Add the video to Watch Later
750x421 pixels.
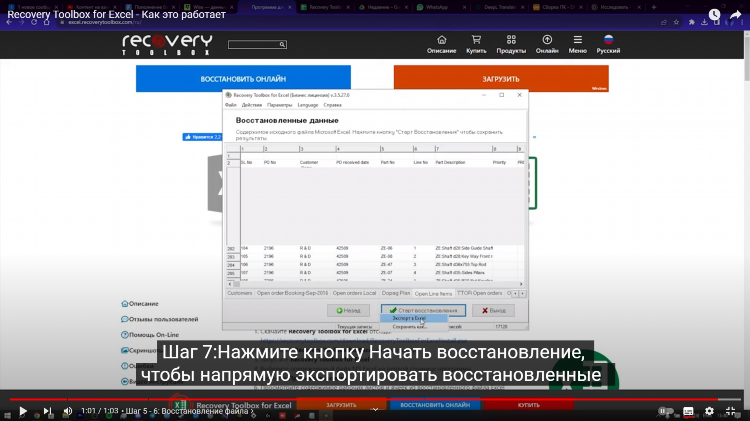coord(714,15)
